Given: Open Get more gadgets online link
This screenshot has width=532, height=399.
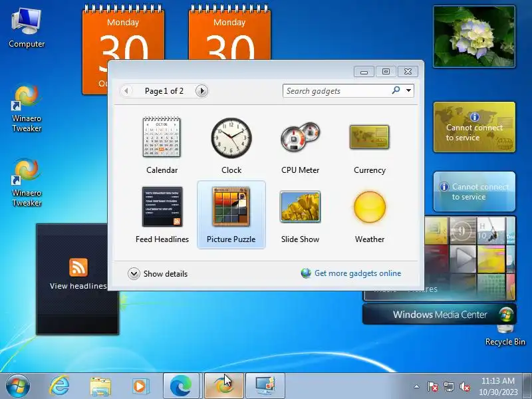Looking at the screenshot, I should coord(358,273).
